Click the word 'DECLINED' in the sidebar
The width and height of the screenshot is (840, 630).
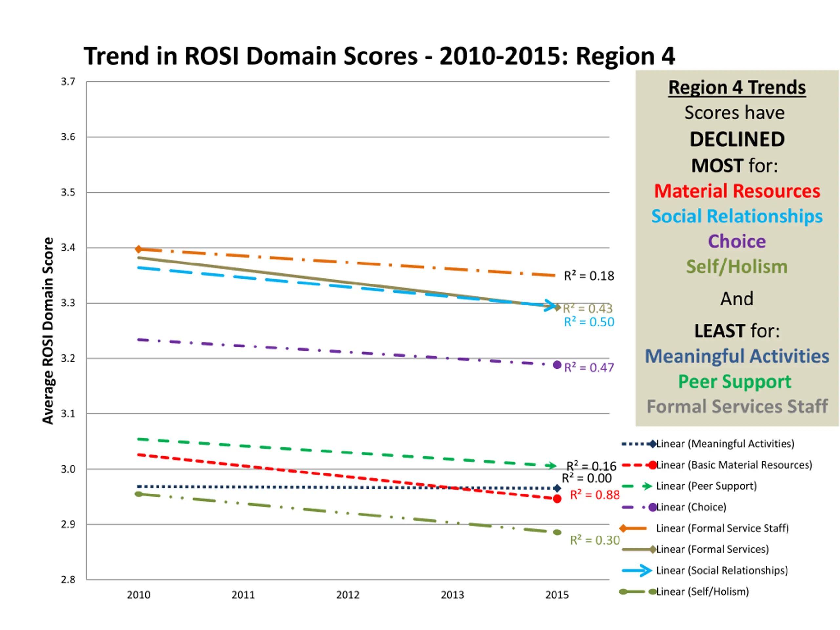tap(737, 139)
